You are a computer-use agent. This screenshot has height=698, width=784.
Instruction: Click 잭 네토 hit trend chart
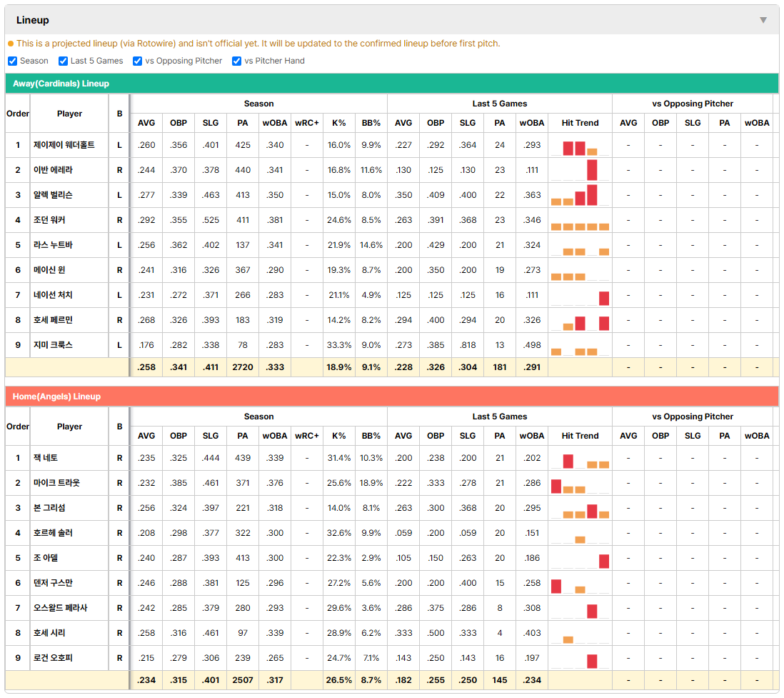[x=580, y=458]
